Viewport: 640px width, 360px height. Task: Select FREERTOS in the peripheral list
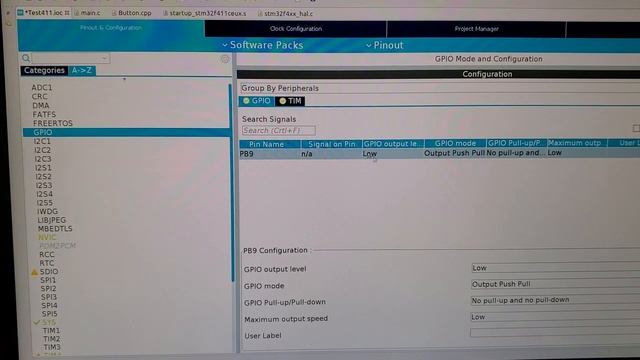click(x=53, y=123)
